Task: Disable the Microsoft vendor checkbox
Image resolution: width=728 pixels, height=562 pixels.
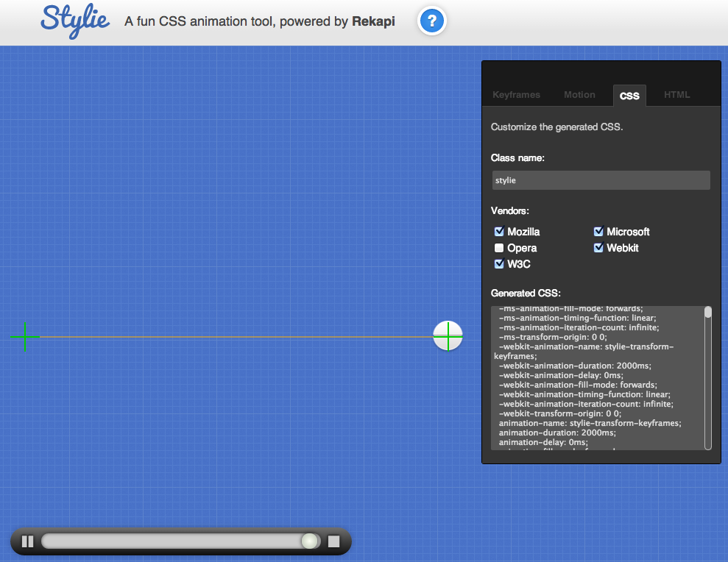Action: pos(598,232)
